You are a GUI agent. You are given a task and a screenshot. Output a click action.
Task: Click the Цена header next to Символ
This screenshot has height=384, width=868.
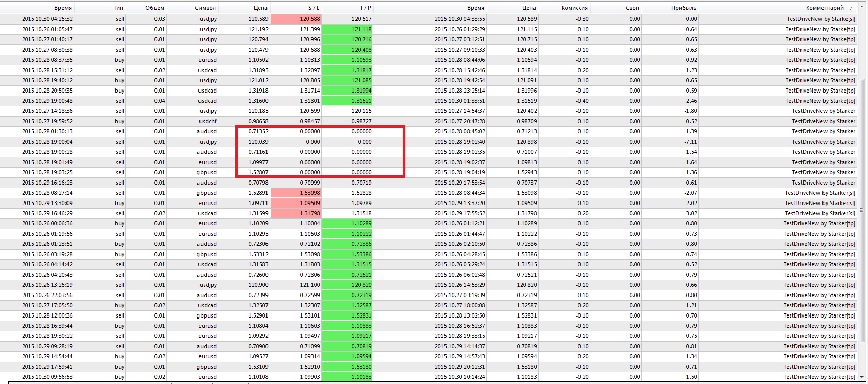pos(260,8)
